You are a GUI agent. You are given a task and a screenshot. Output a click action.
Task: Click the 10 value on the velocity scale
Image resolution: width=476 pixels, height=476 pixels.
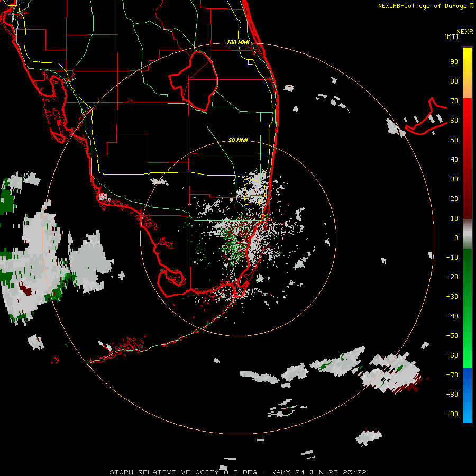(x=454, y=218)
